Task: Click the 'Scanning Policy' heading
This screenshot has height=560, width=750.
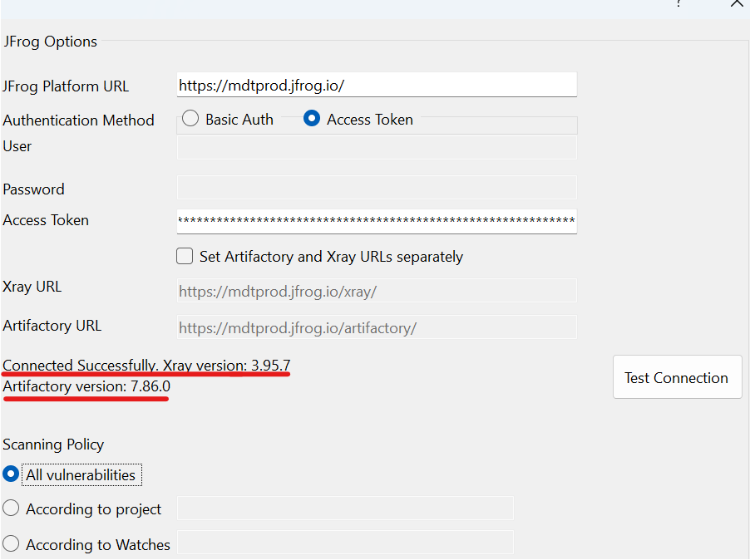Action: tap(53, 445)
